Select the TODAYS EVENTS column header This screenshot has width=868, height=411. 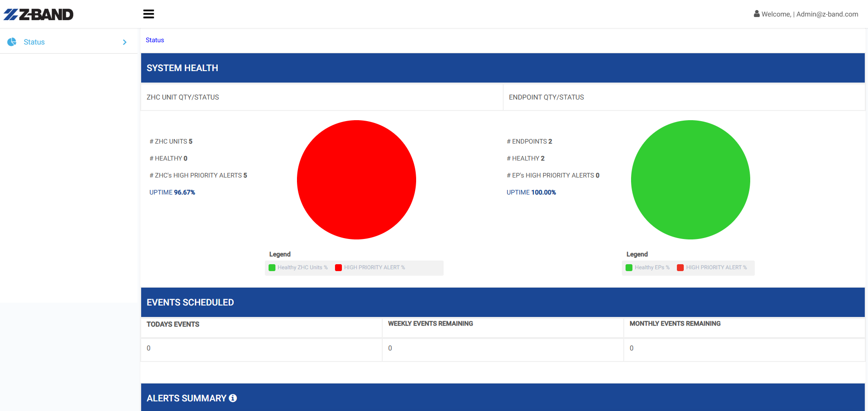pyautogui.click(x=173, y=324)
